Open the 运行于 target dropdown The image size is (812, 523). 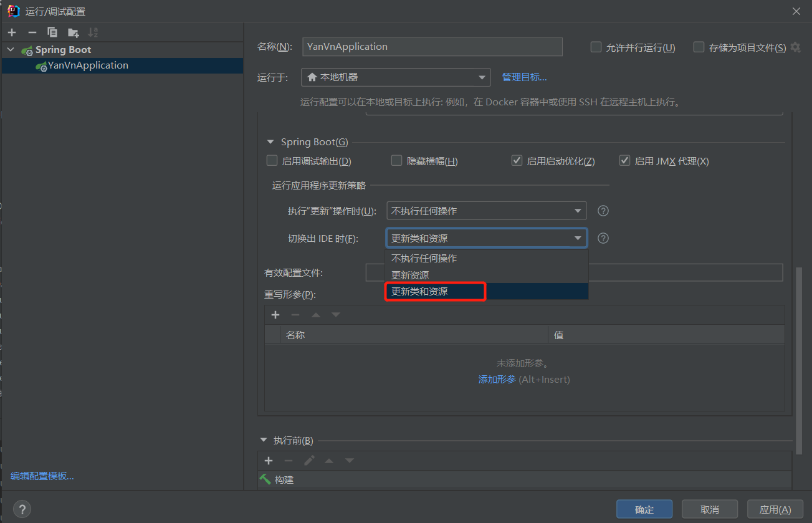point(482,77)
